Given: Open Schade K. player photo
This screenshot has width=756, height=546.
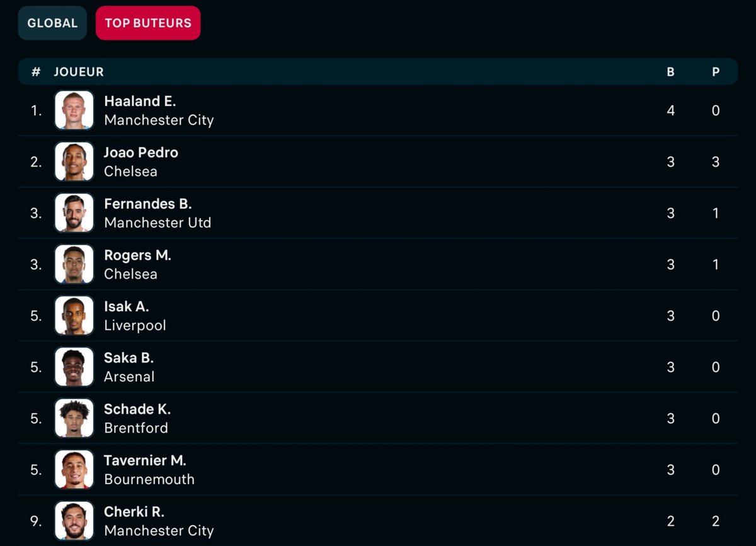Looking at the screenshot, I should click(74, 419).
